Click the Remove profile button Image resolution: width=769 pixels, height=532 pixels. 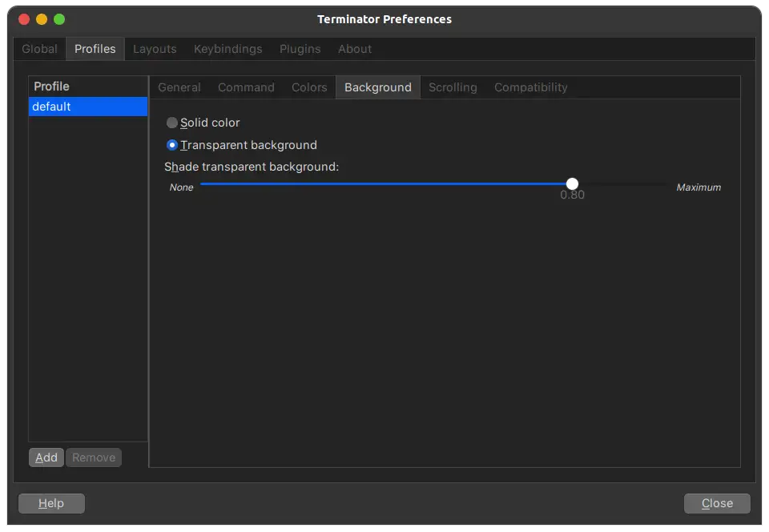coord(94,457)
